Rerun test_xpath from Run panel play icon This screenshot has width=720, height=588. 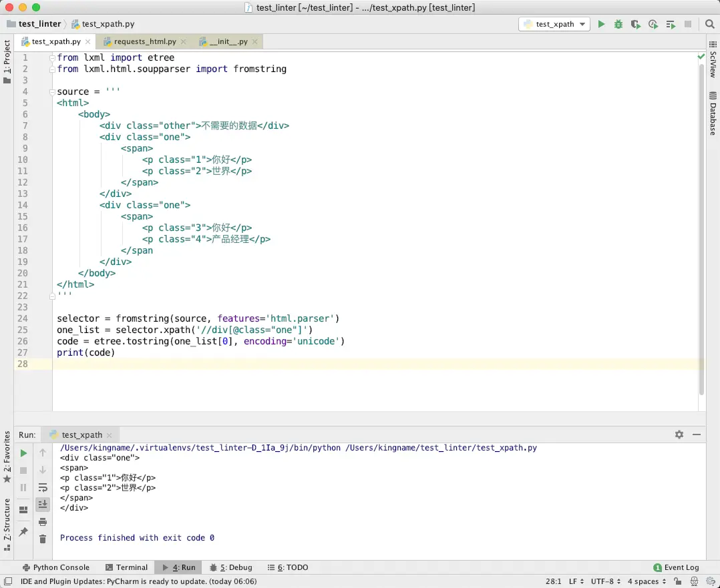pos(23,453)
